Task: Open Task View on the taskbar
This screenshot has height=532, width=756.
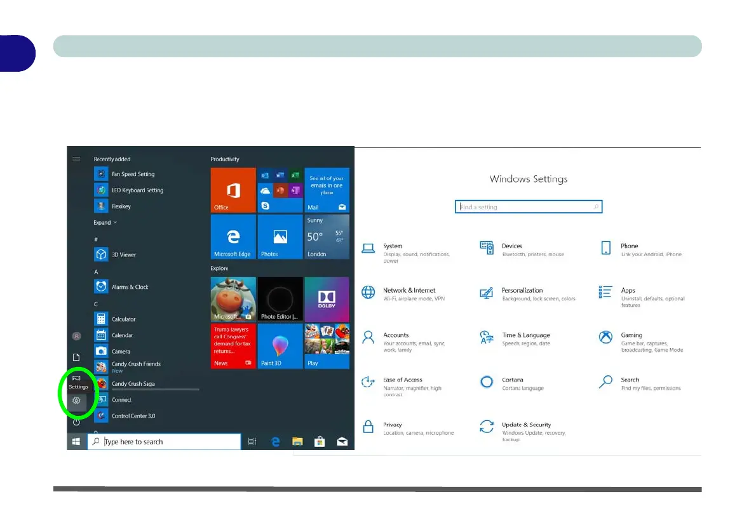Action: (x=252, y=441)
